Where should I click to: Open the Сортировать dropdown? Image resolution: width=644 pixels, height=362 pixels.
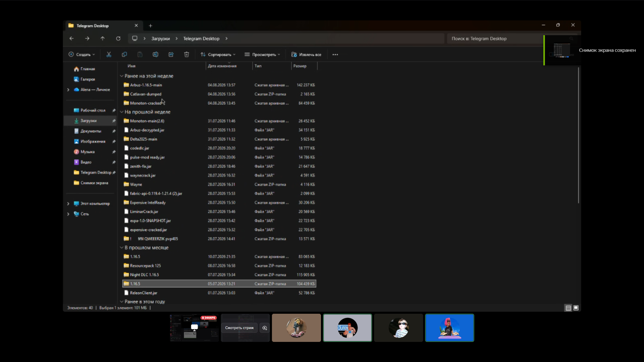pyautogui.click(x=218, y=54)
